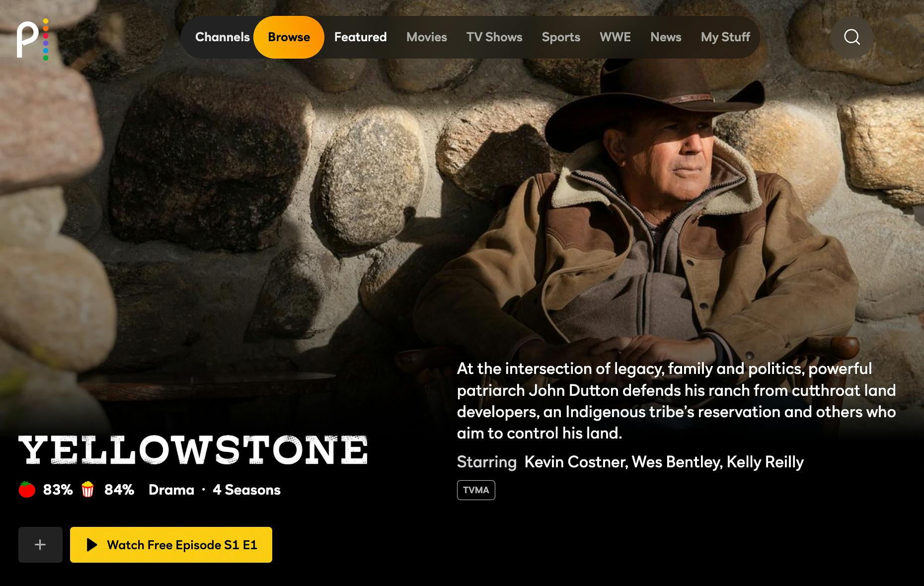The width and height of the screenshot is (924, 586).
Task: Click the Drama genre label
Action: pyautogui.click(x=171, y=490)
